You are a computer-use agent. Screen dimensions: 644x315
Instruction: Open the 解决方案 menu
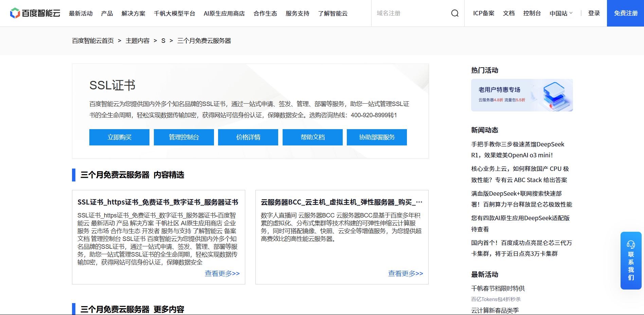133,13
